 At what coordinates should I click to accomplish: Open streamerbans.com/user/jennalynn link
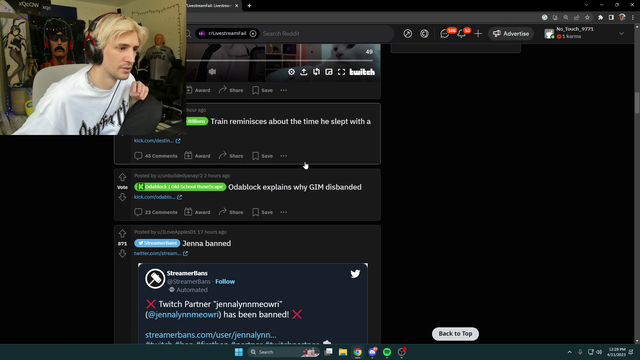point(211,335)
